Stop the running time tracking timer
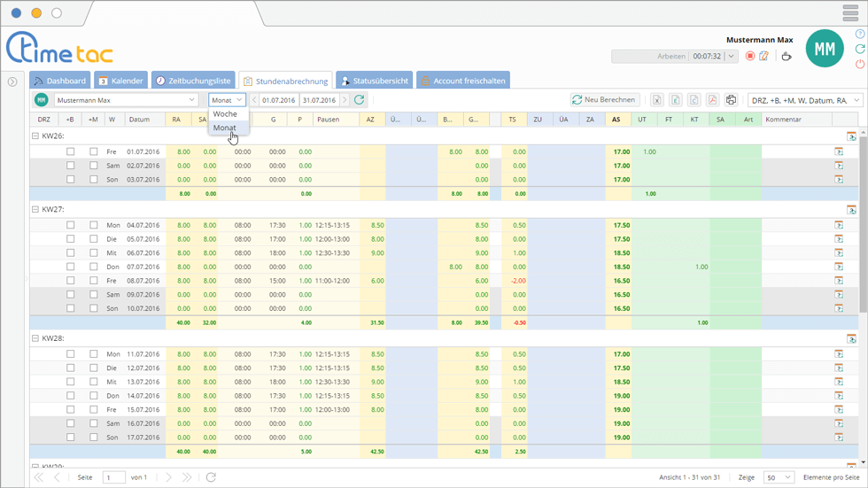This screenshot has width=868, height=488. (749, 57)
